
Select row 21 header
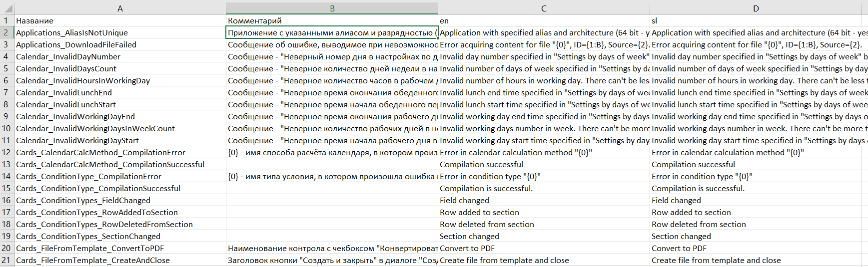coord(6,260)
